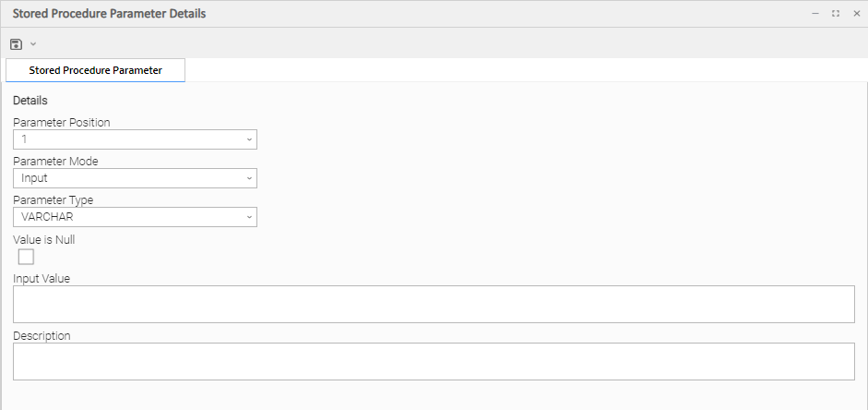The height and width of the screenshot is (410, 868).
Task: Open the Parameter Type VARCHAR dropdown
Action: pyautogui.click(x=135, y=217)
